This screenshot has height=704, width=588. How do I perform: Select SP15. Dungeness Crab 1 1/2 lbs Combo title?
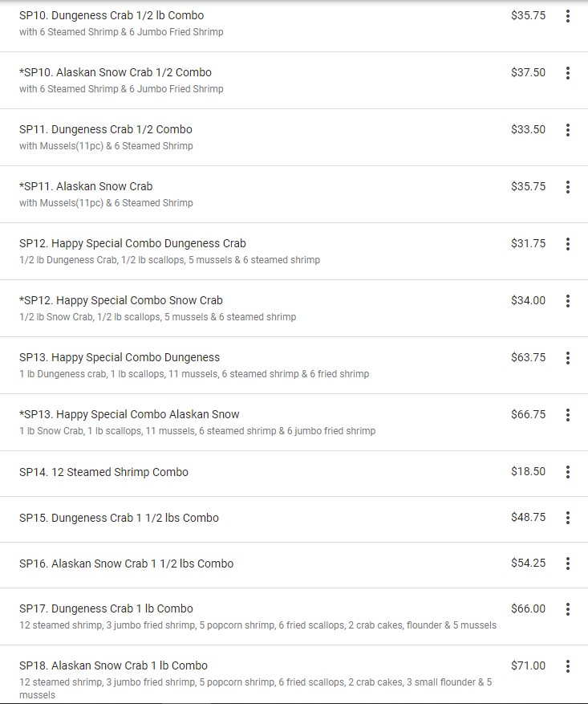(119, 518)
